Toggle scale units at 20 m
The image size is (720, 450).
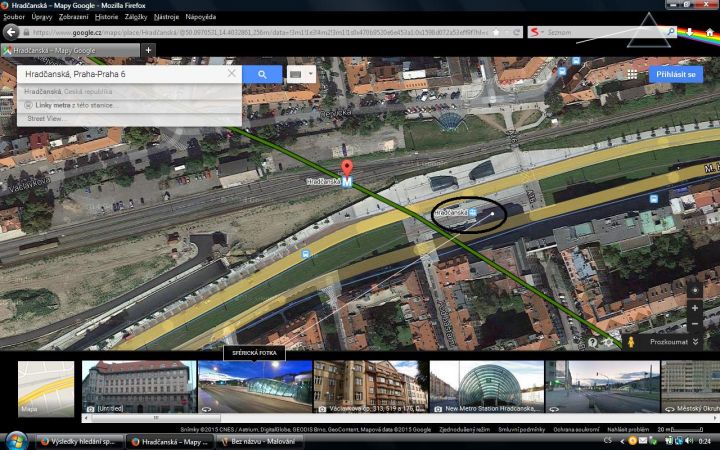pos(680,430)
